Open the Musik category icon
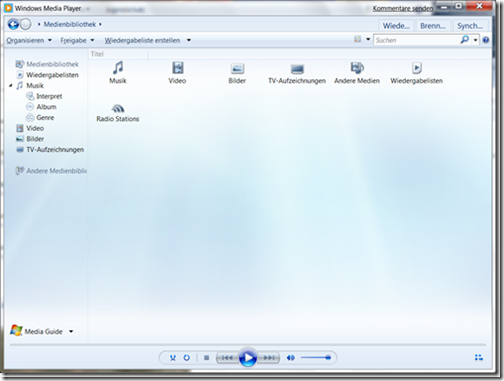Image resolution: width=504 pixels, height=381 pixels. pyautogui.click(x=118, y=72)
